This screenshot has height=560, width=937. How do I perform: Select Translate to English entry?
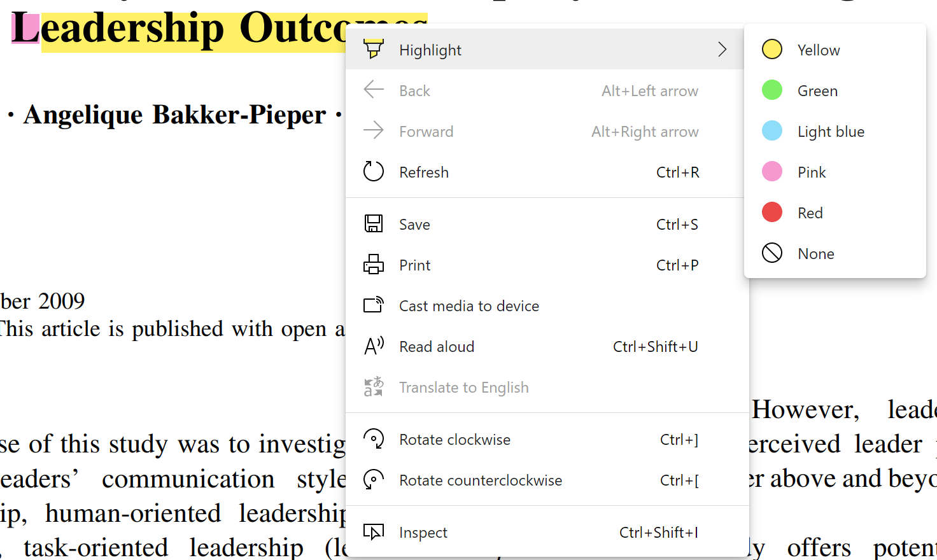[547, 387]
